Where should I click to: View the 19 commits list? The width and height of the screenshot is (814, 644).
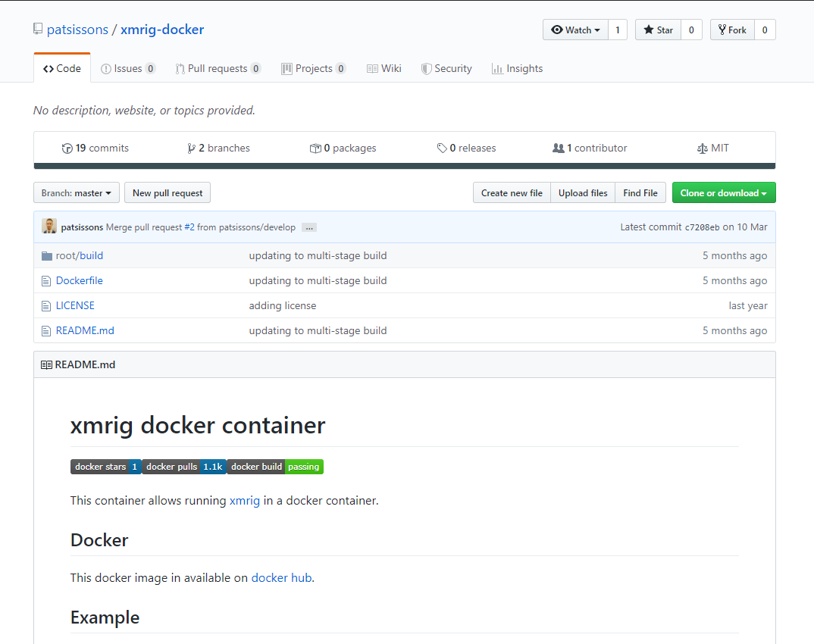coord(95,148)
